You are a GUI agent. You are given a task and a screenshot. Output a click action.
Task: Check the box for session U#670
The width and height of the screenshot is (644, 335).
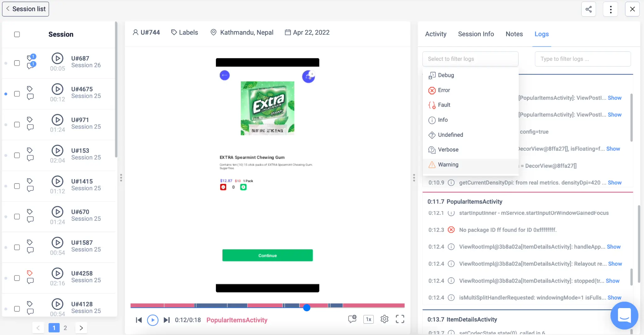(17, 216)
